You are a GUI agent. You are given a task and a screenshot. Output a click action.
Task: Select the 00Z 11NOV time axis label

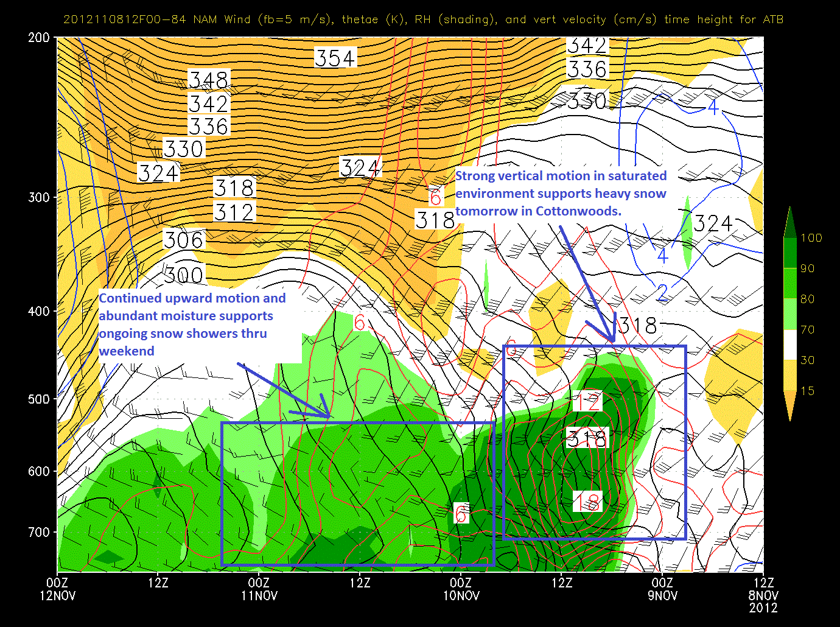tap(259, 589)
